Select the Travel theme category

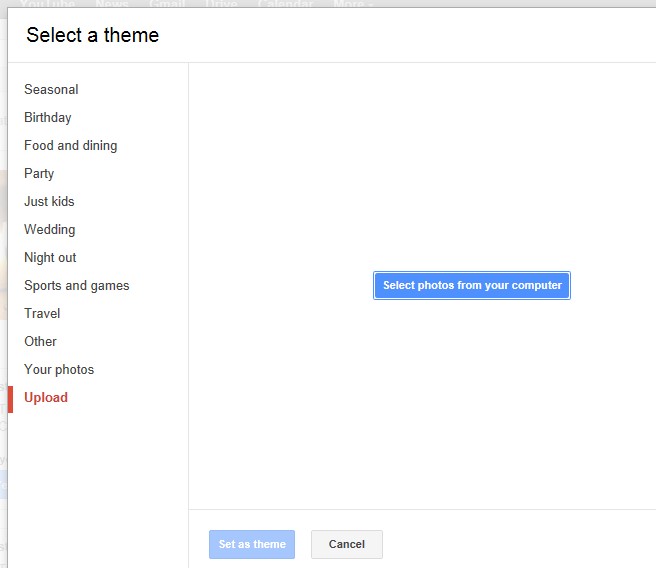pos(42,313)
